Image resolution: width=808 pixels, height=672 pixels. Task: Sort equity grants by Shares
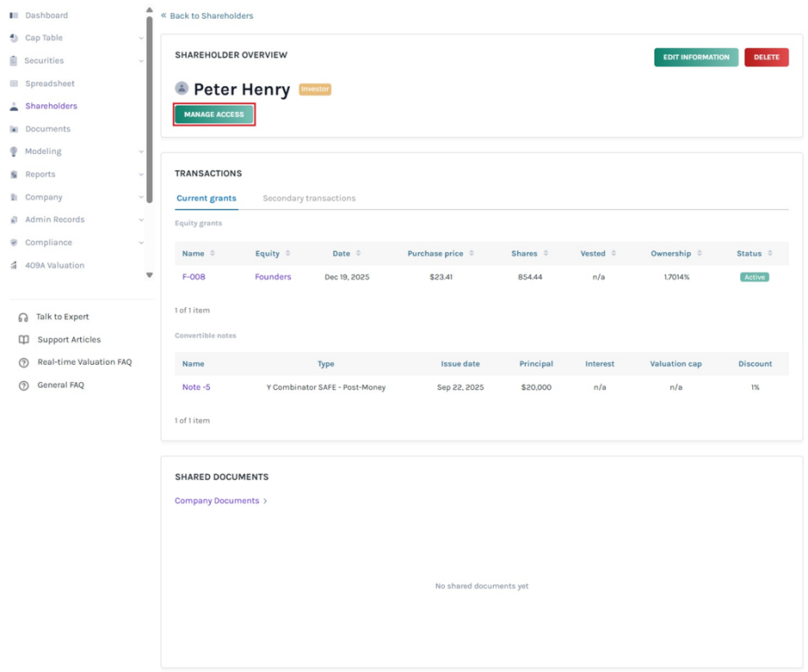(x=546, y=253)
